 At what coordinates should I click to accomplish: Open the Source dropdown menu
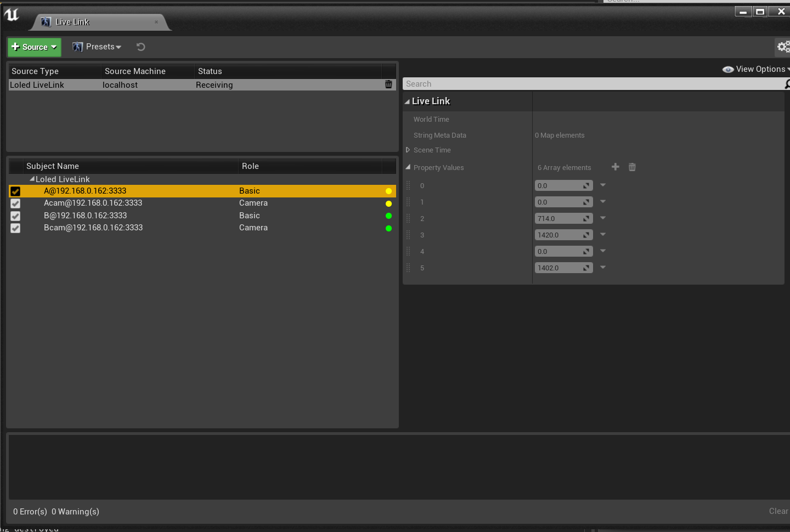pos(34,47)
